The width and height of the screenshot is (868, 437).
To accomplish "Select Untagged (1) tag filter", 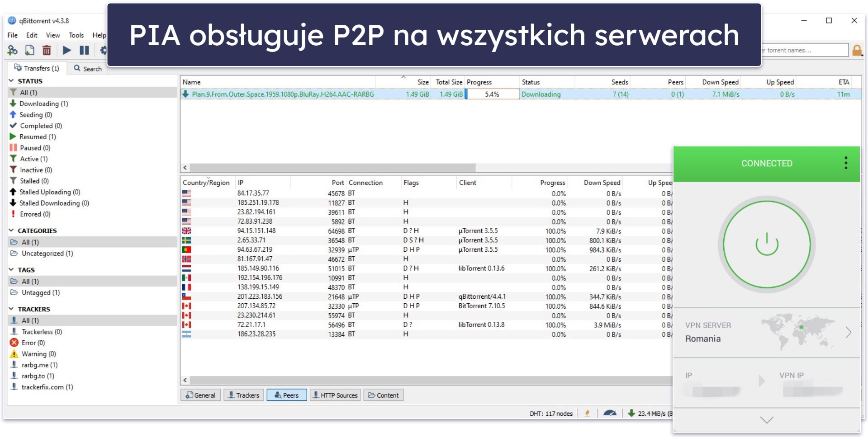I will 40,292.
